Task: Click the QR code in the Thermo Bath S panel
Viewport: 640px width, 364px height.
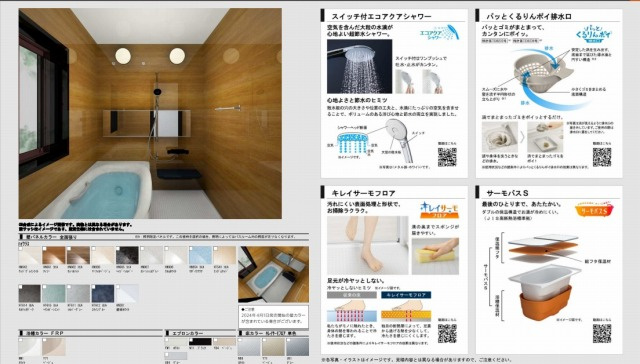Action: coord(602,333)
